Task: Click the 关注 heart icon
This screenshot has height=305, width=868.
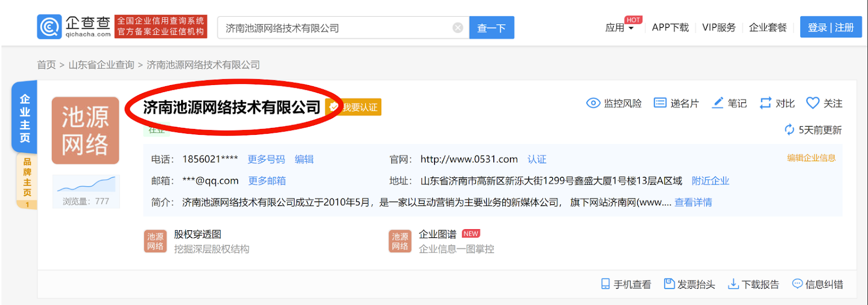Action: coord(813,103)
